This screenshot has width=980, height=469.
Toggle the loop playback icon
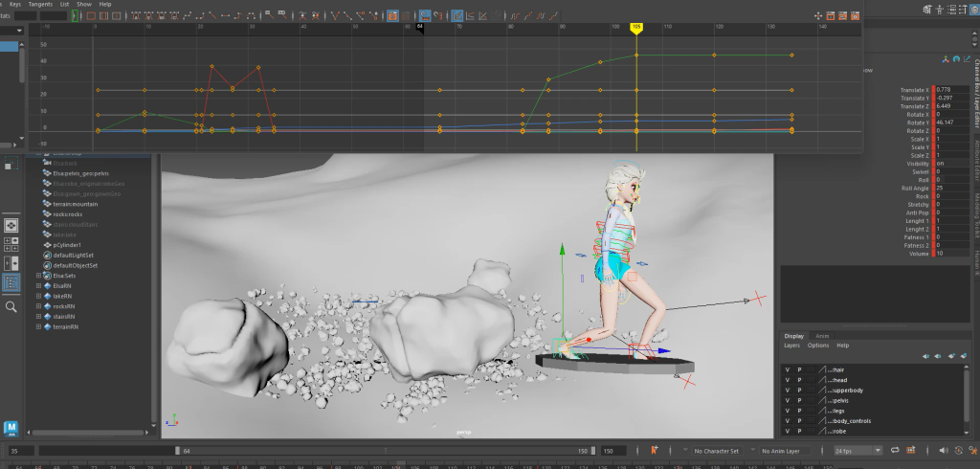pyautogui.click(x=895, y=450)
